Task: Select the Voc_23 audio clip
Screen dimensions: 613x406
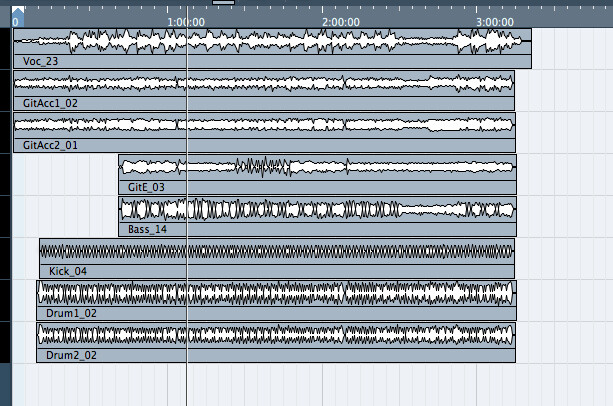Action: click(272, 48)
